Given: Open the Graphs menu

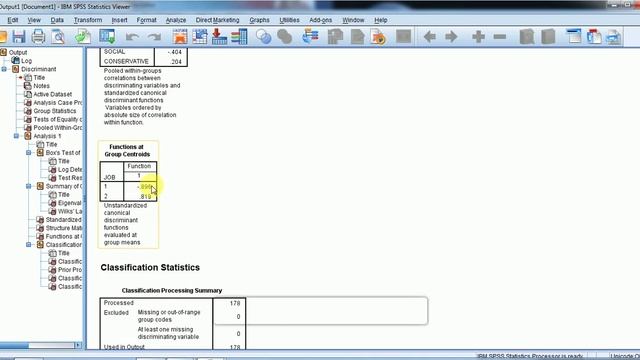Looking at the screenshot, I should pyautogui.click(x=259, y=20).
